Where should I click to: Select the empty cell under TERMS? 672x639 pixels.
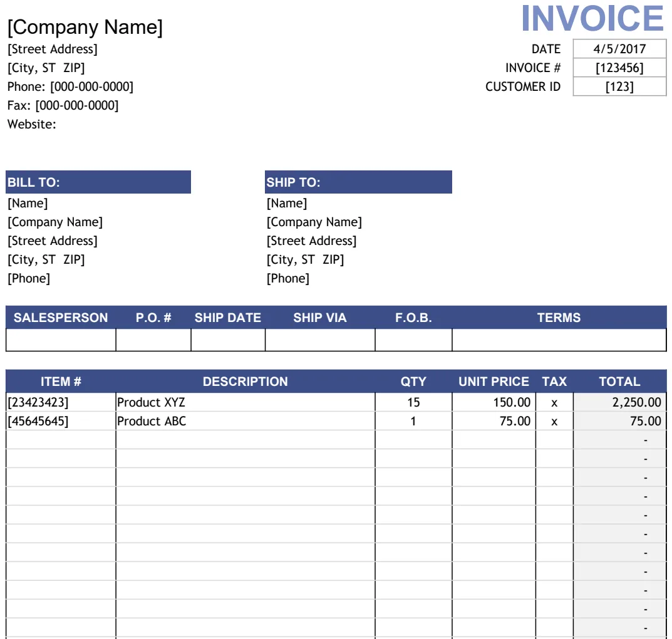point(559,340)
